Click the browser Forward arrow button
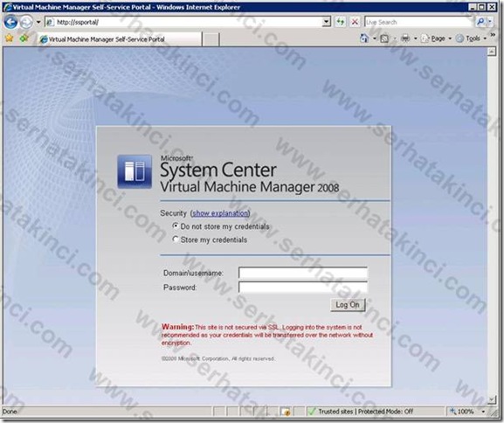Image resolution: width=504 pixels, height=423 pixels. click(26, 22)
